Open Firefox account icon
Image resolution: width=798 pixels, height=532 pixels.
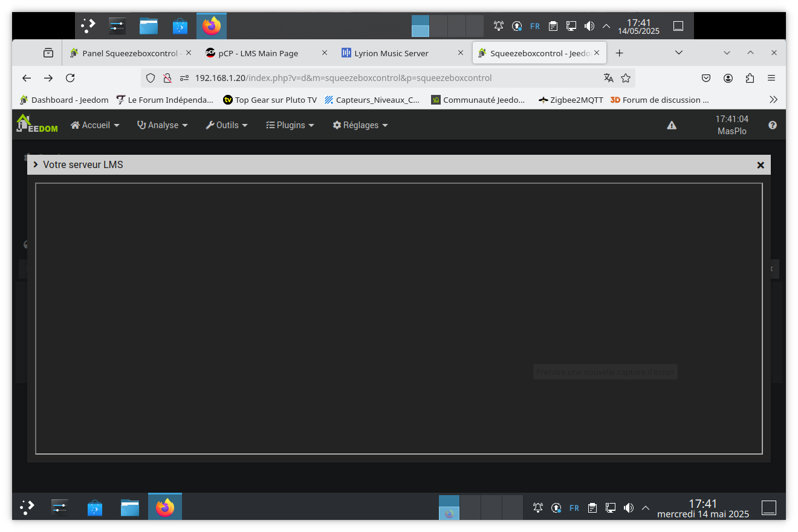pyautogui.click(x=728, y=78)
